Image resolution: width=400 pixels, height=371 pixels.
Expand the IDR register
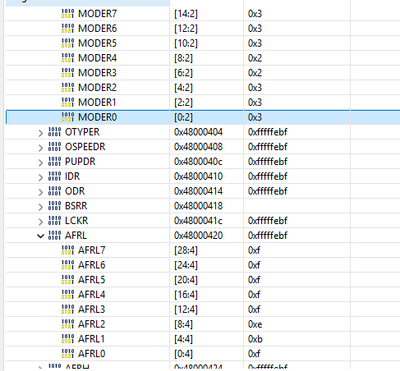pyautogui.click(x=41, y=177)
